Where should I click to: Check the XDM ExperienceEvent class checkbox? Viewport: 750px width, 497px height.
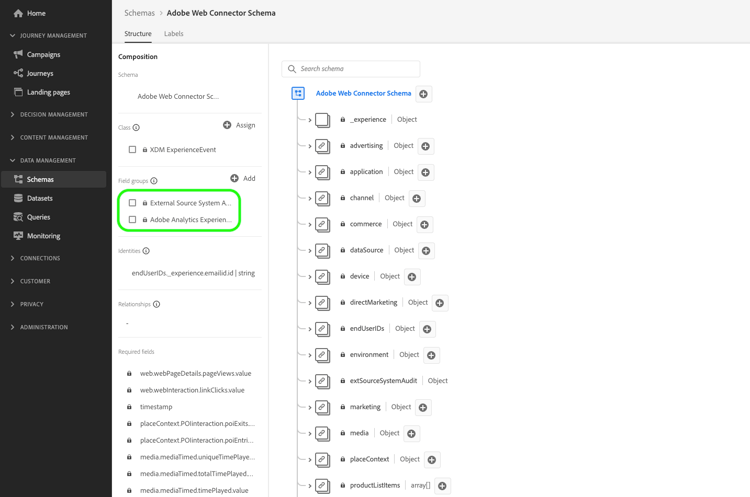[132, 150]
